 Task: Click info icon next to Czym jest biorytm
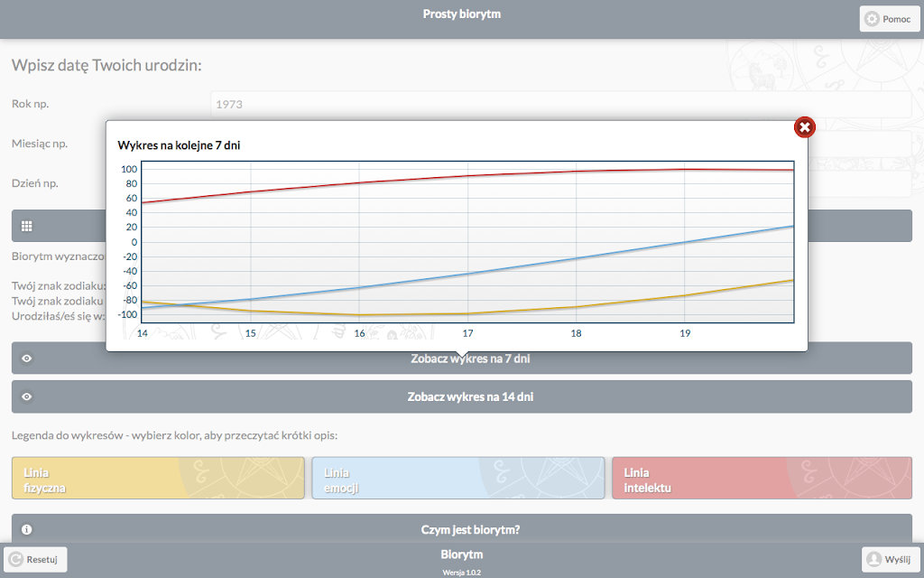click(26, 529)
